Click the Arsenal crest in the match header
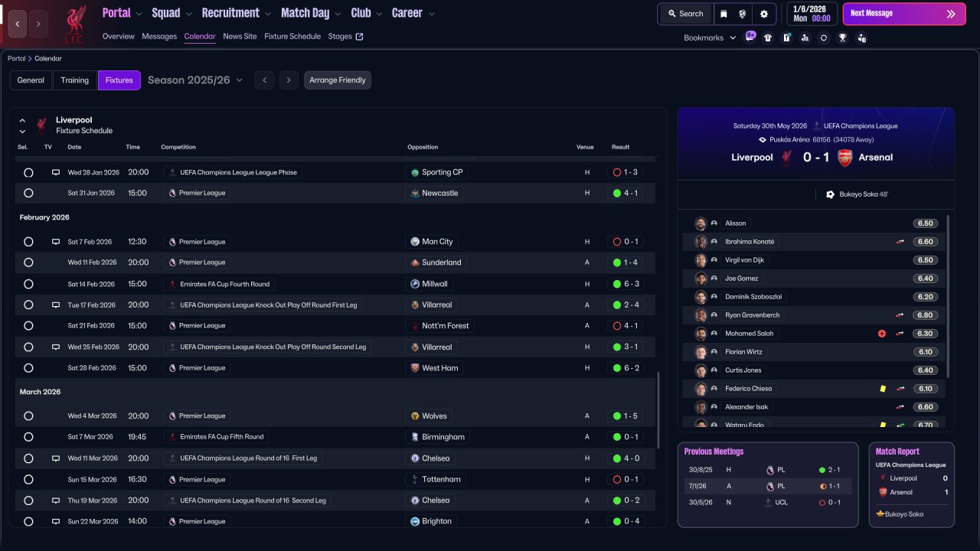 coord(845,158)
